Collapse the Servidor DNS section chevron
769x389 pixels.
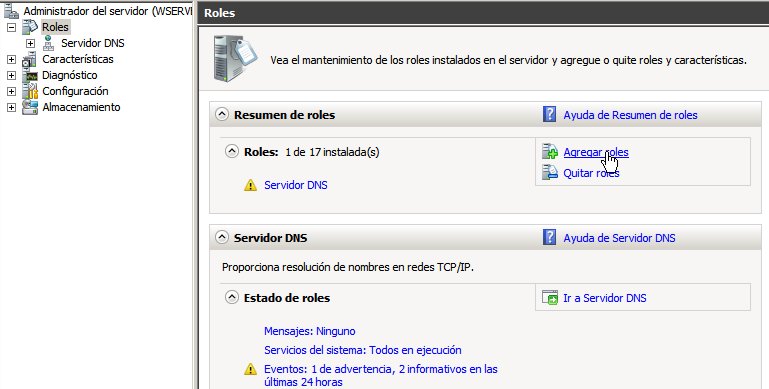pyautogui.click(x=222, y=237)
